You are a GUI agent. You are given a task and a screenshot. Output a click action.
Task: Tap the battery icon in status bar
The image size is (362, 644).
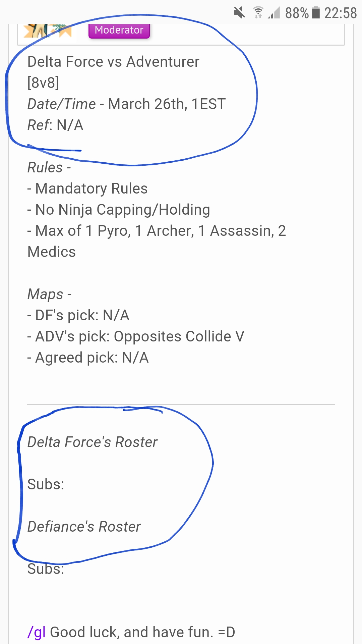pyautogui.click(x=316, y=13)
